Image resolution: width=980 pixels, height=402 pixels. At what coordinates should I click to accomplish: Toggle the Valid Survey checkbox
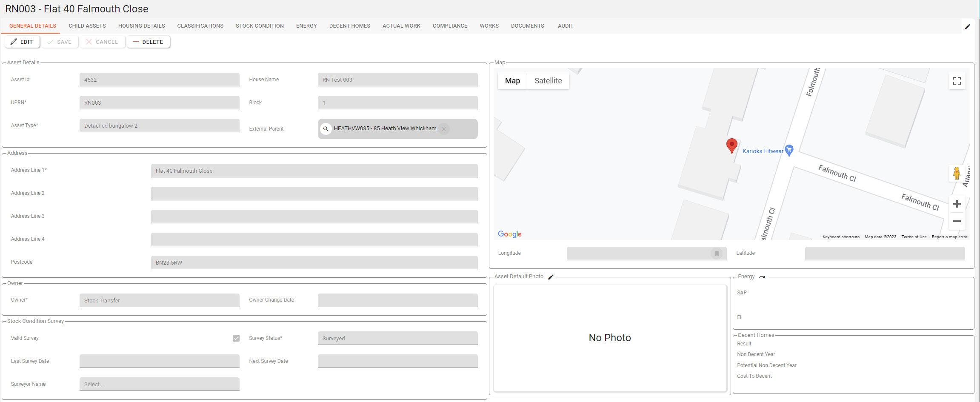pyautogui.click(x=236, y=338)
